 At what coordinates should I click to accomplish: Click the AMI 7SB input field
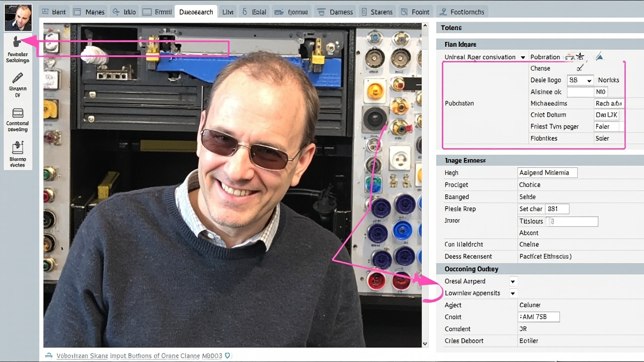(x=539, y=317)
